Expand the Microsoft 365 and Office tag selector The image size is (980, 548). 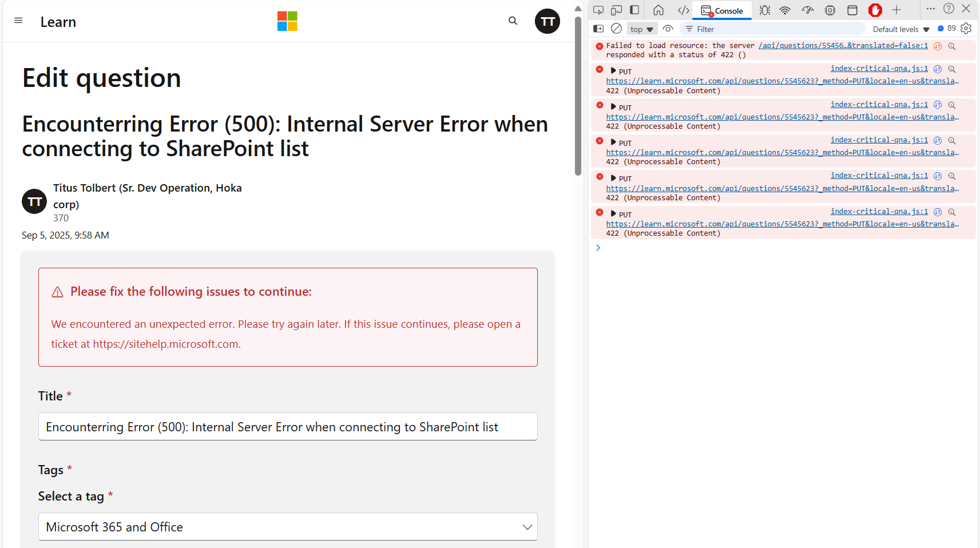click(526, 527)
